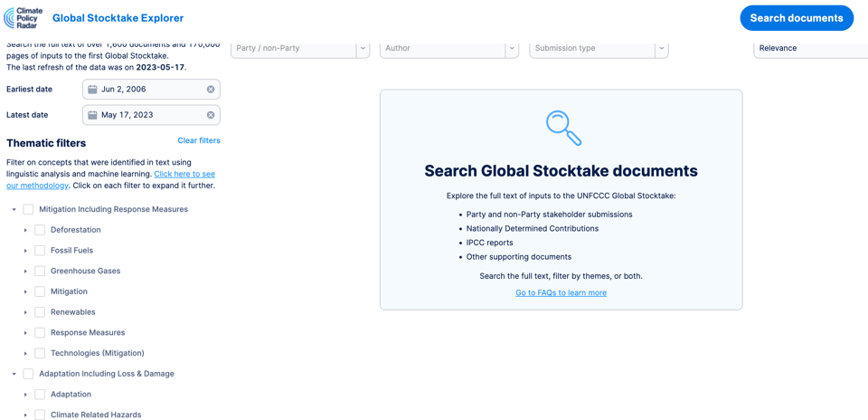Image resolution: width=868 pixels, height=420 pixels.
Task: Click the Clear filters link
Action: (x=199, y=140)
